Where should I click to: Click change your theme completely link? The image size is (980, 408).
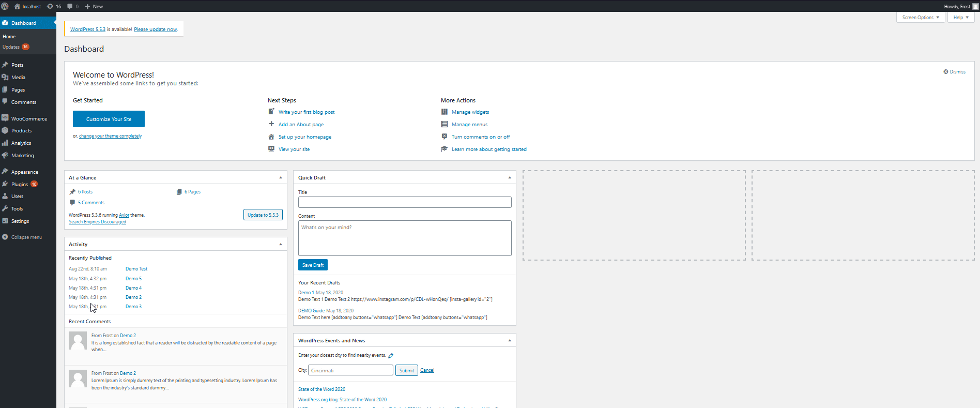110,136
